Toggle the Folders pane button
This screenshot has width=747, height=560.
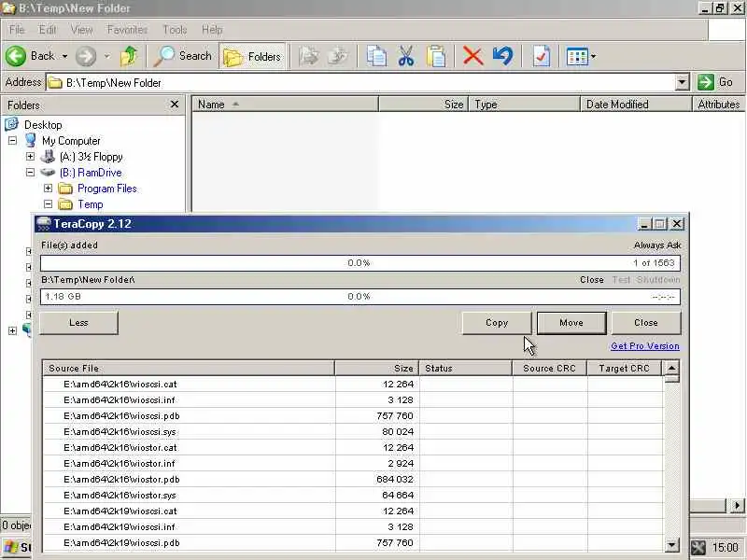[252, 57]
